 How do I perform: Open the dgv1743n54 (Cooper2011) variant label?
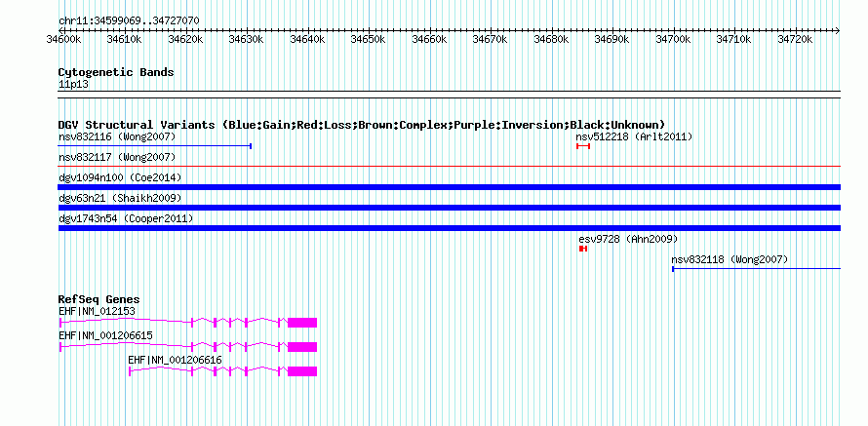pyautogui.click(x=126, y=218)
